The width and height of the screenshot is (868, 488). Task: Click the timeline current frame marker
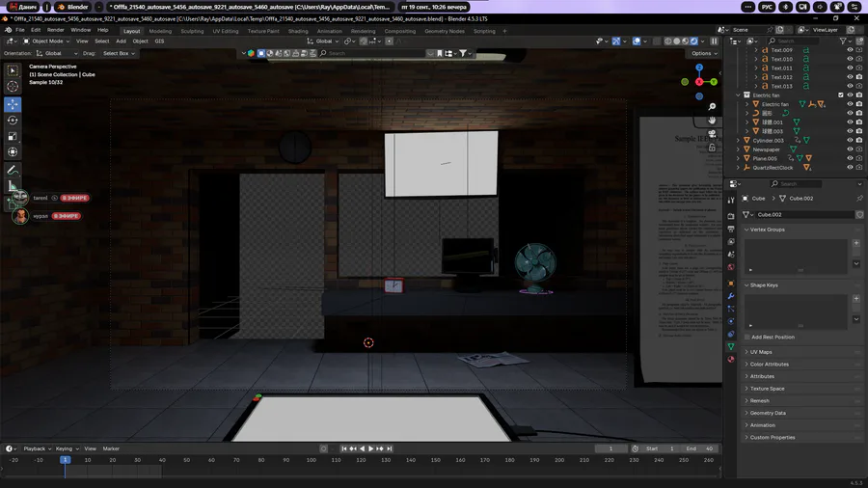tap(65, 460)
